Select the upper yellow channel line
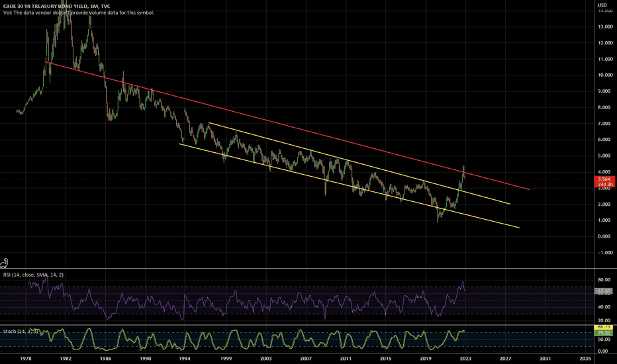Viewport: 617px width, 364px height. (x=359, y=163)
